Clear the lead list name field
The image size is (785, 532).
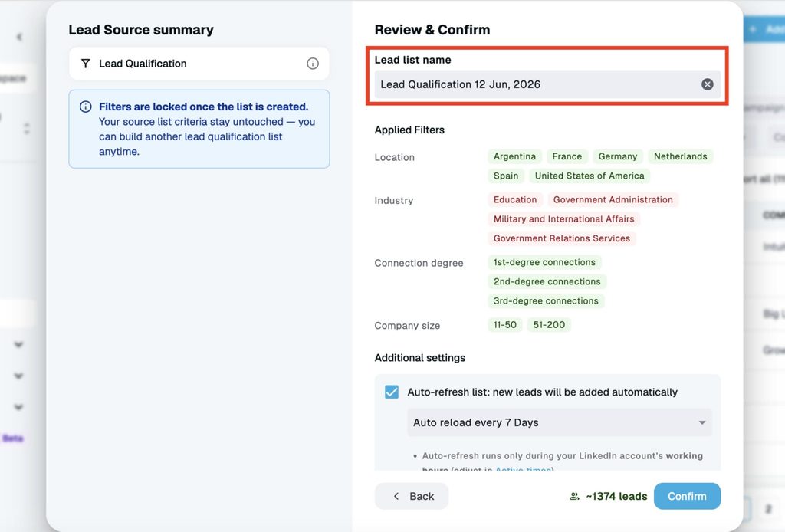pos(707,84)
